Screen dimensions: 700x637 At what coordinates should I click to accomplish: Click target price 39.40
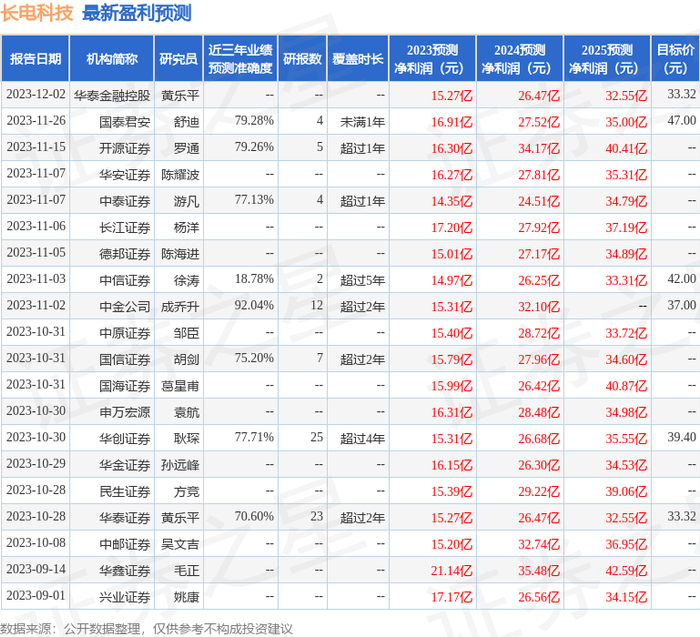[682, 437]
